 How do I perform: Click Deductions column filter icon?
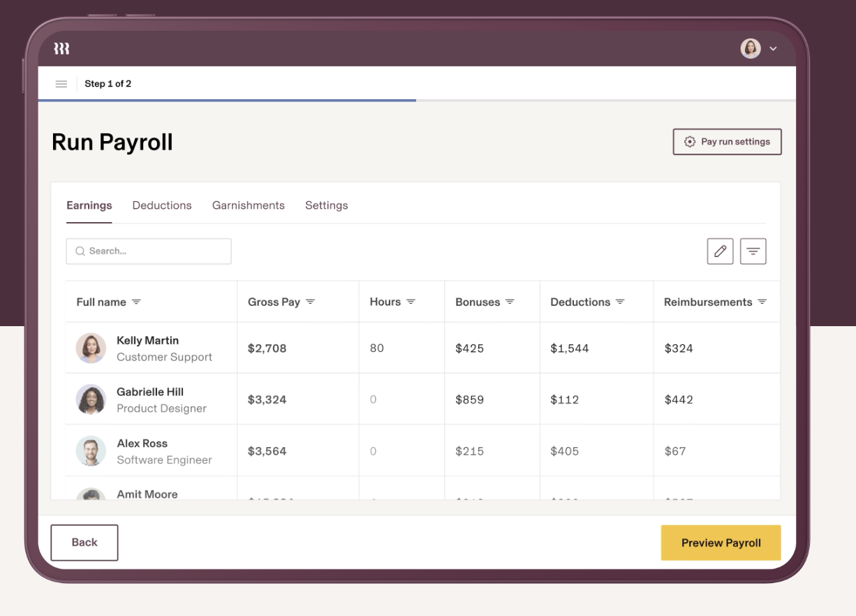coord(620,302)
